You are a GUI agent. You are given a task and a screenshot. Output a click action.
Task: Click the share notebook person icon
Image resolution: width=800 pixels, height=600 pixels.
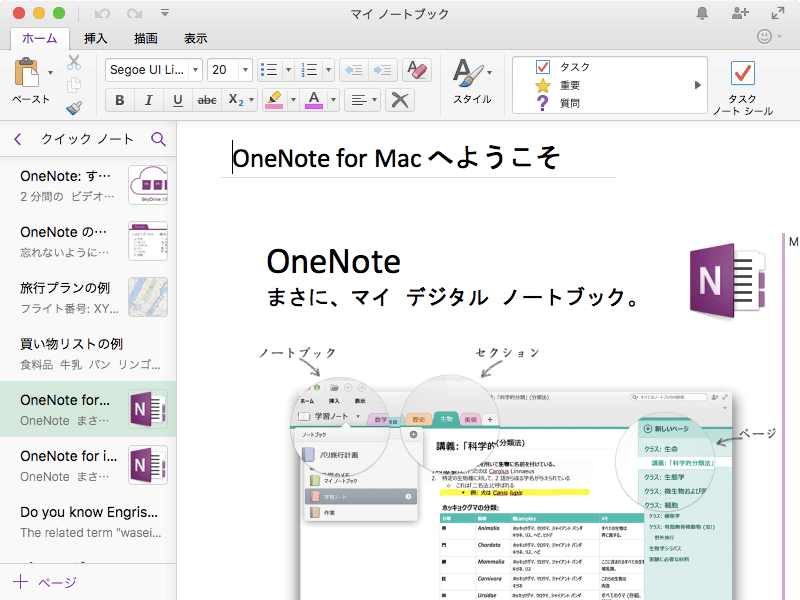(x=740, y=13)
